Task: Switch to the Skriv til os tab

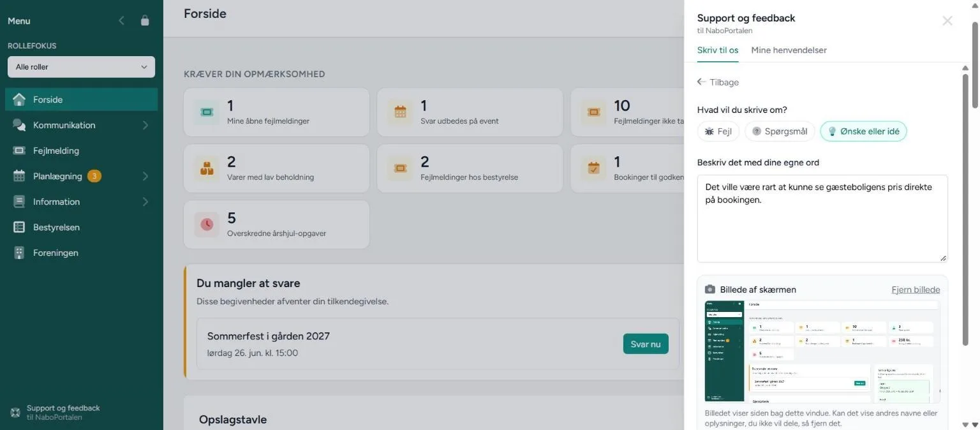Action: click(x=718, y=50)
